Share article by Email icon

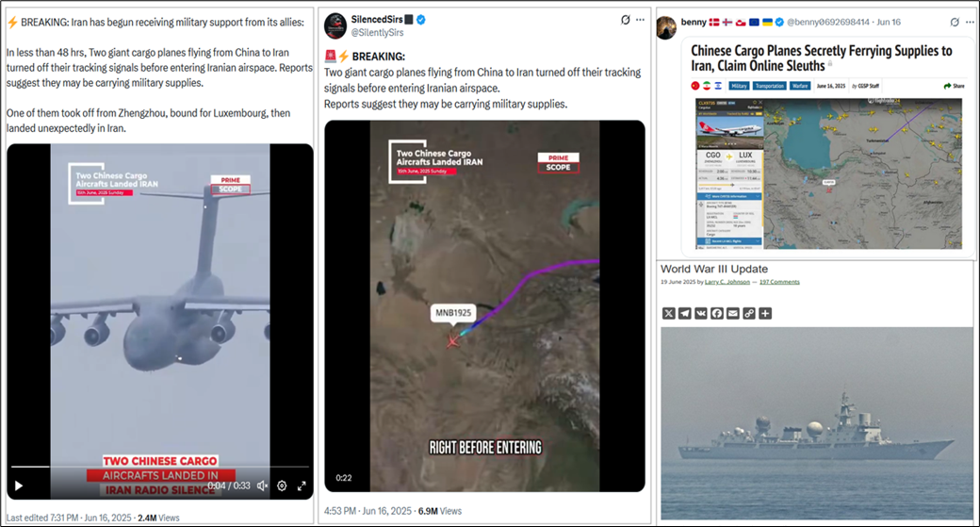[733, 313]
